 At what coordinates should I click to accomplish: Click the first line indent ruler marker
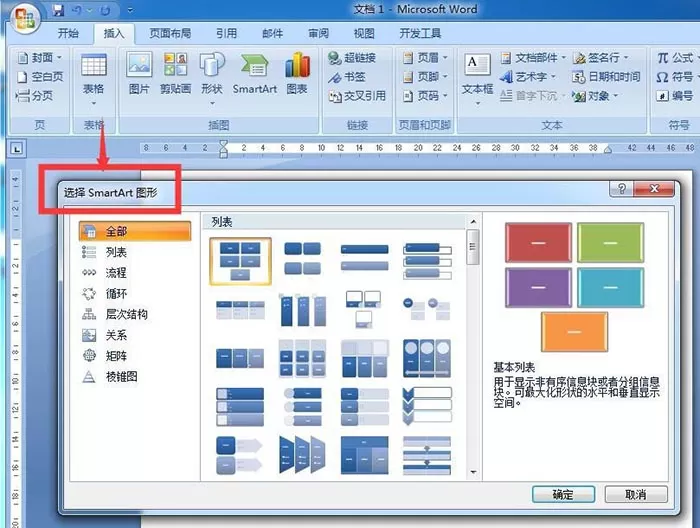(223, 144)
